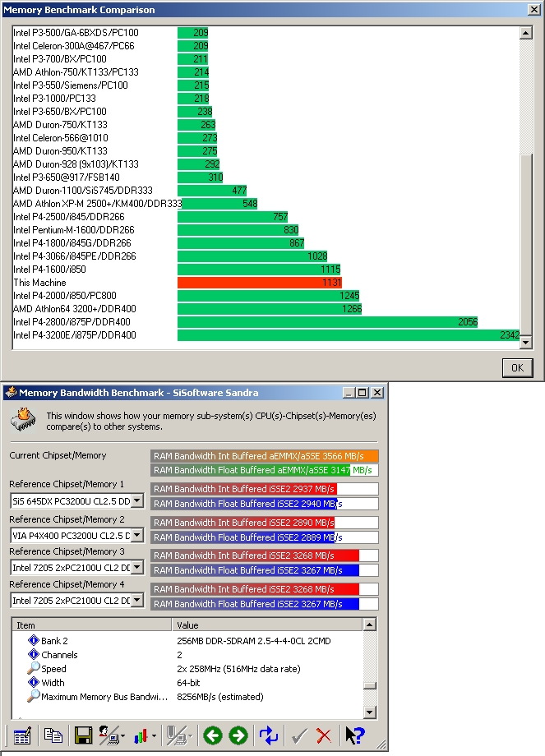Go forward with the green right arrow
Viewport: 545px width, 756px height.
click(x=238, y=735)
